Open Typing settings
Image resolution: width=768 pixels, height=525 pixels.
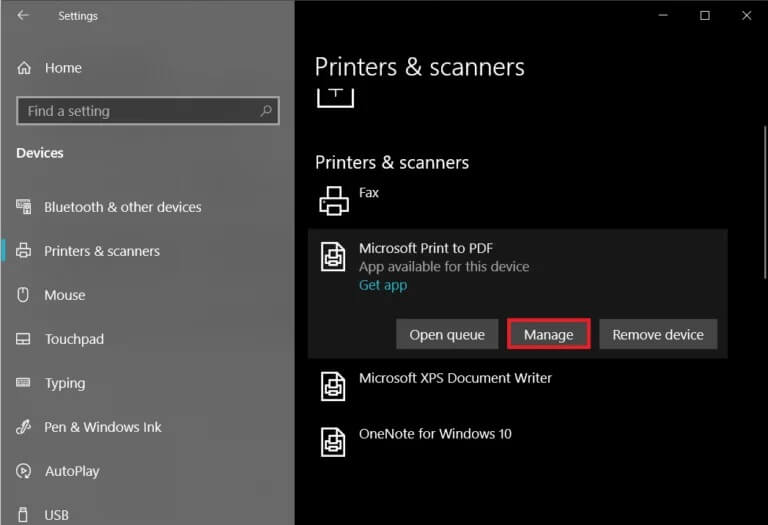pyautogui.click(x=65, y=383)
